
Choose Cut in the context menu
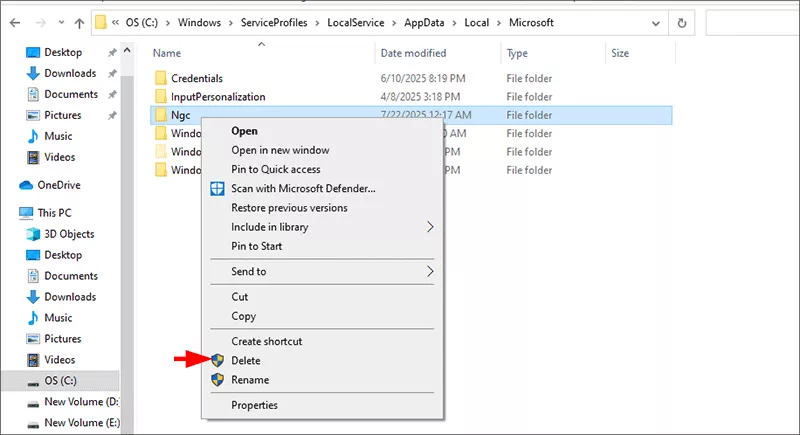(239, 297)
